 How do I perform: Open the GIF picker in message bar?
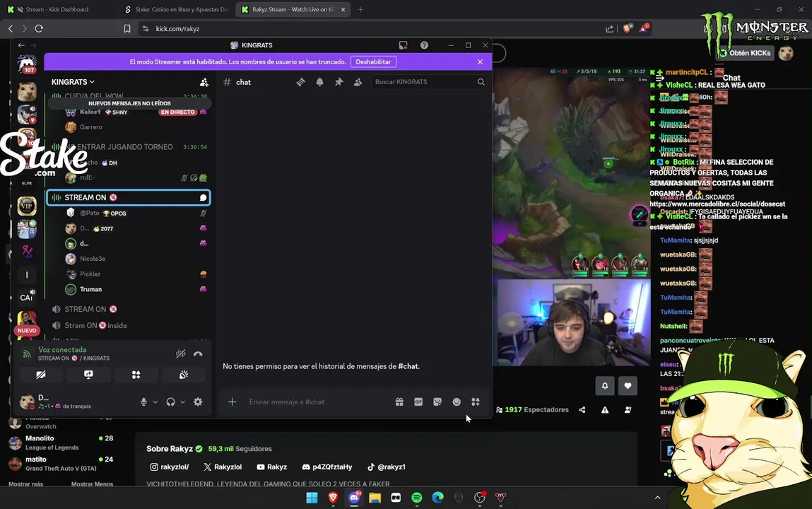(x=418, y=402)
